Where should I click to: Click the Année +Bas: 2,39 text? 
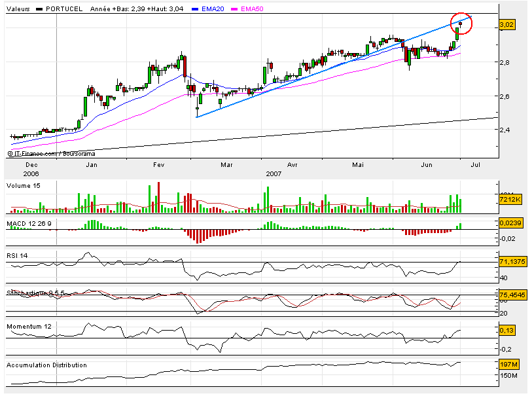(118, 9)
